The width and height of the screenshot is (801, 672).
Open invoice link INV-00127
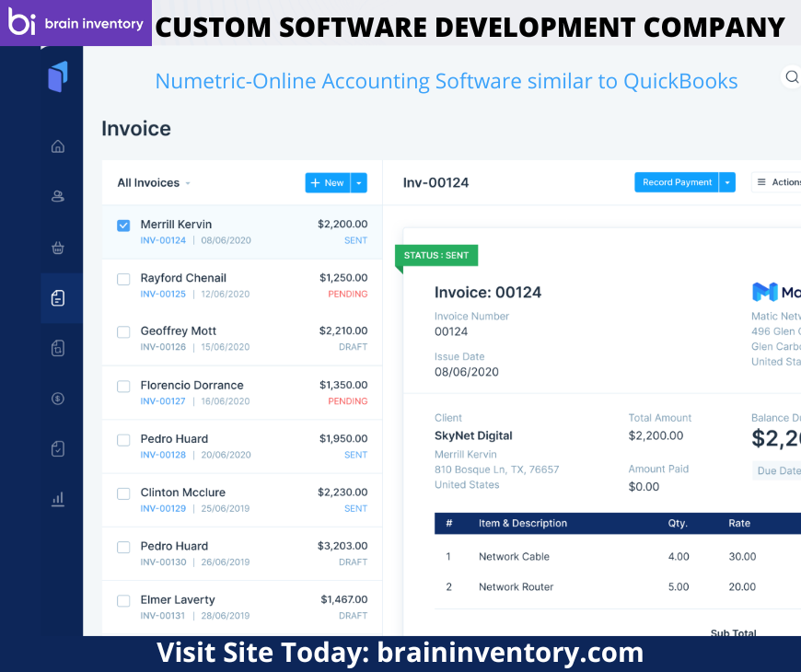pos(163,401)
